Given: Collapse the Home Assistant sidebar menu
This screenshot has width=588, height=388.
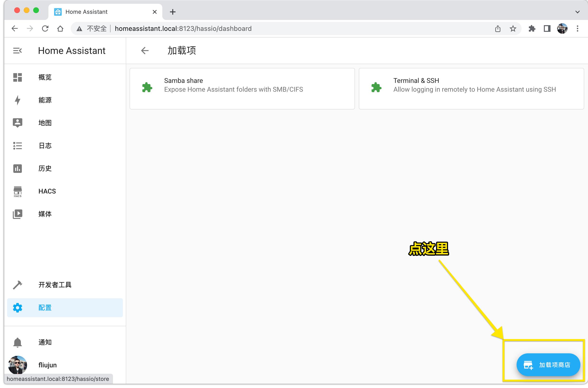Looking at the screenshot, I should (x=17, y=51).
